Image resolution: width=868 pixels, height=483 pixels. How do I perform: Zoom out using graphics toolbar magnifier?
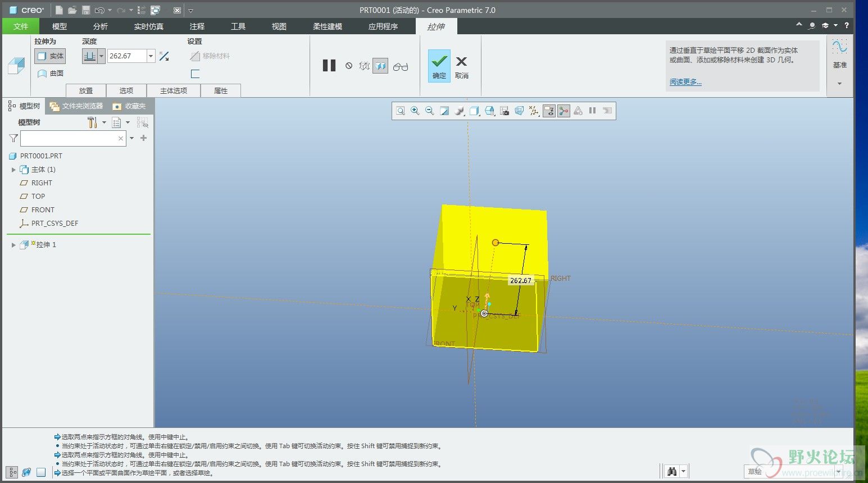[x=430, y=111]
